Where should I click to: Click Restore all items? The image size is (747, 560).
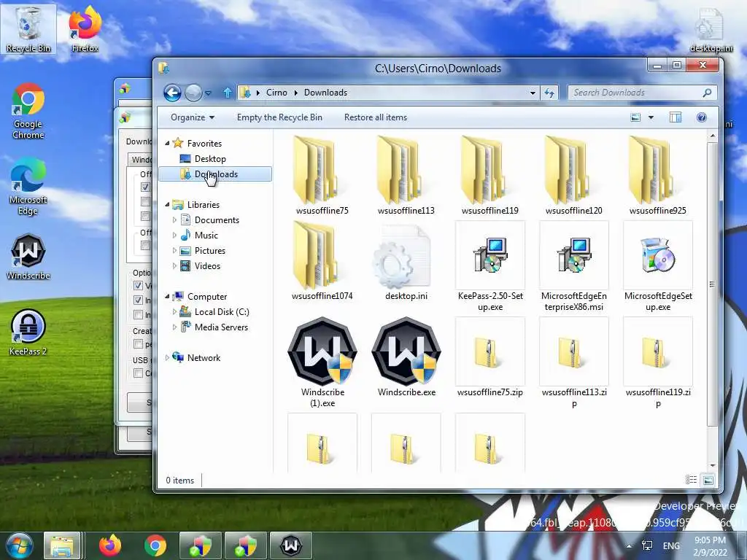pos(376,117)
